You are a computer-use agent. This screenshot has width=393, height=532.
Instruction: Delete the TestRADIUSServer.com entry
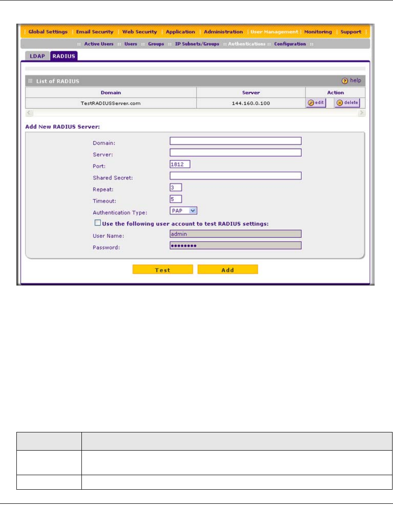coord(347,103)
